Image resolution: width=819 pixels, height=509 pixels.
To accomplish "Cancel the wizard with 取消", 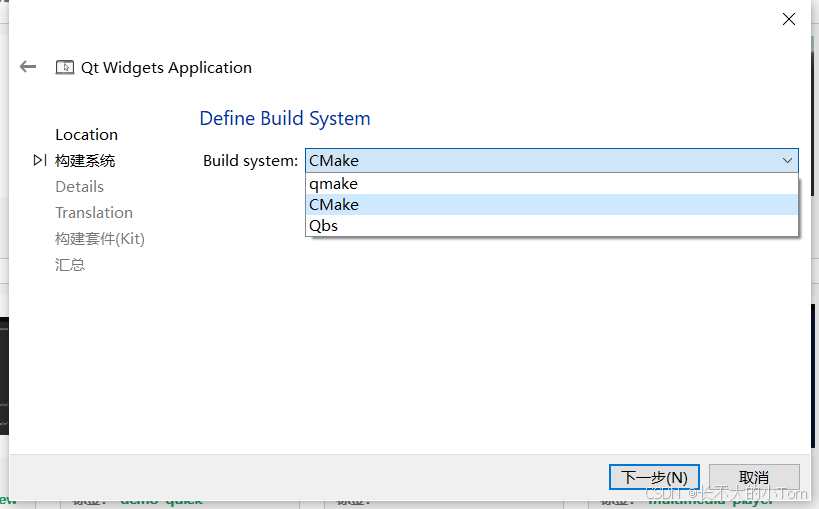I will coord(754,477).
